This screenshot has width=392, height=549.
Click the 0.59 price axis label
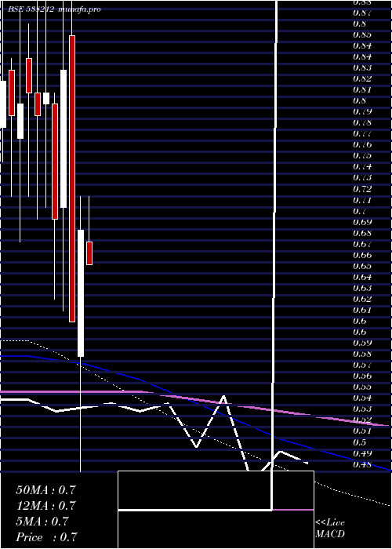tap(362, 343)
